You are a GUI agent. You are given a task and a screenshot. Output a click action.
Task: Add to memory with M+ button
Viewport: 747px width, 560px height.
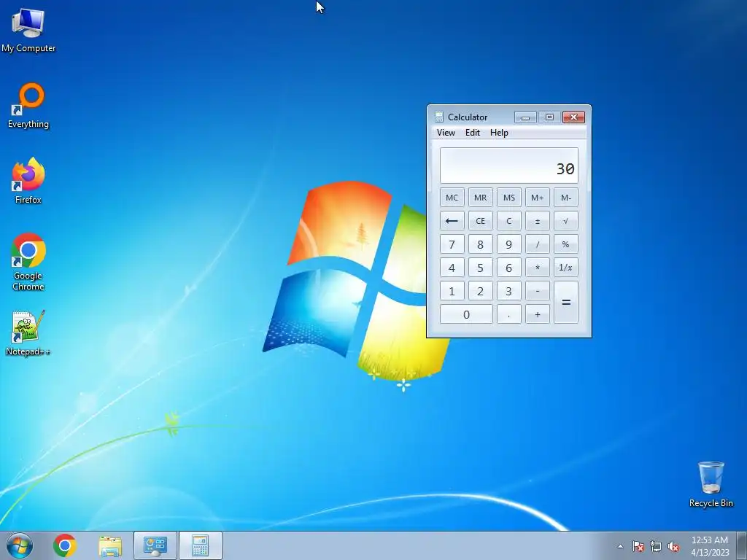pos(538,198)
